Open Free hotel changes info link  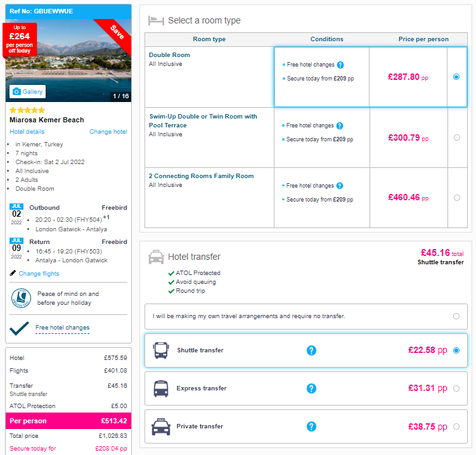[63, 328]
